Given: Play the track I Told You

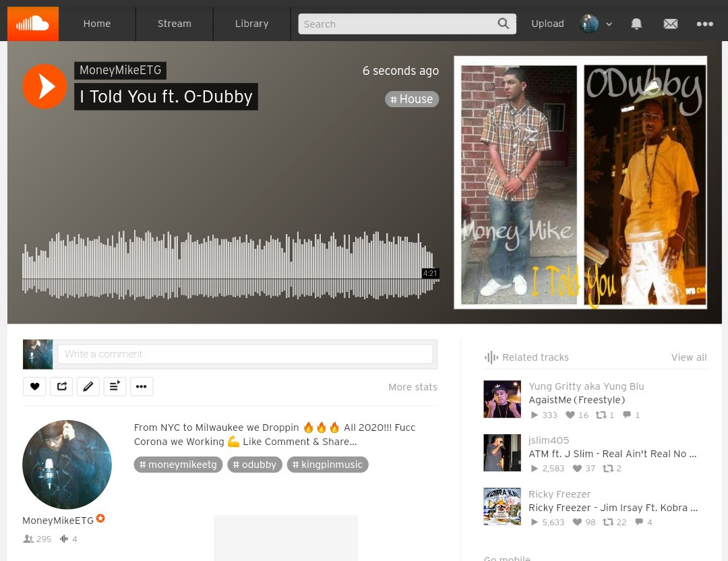Looking at the screenshot, I should tap(44, 86).
